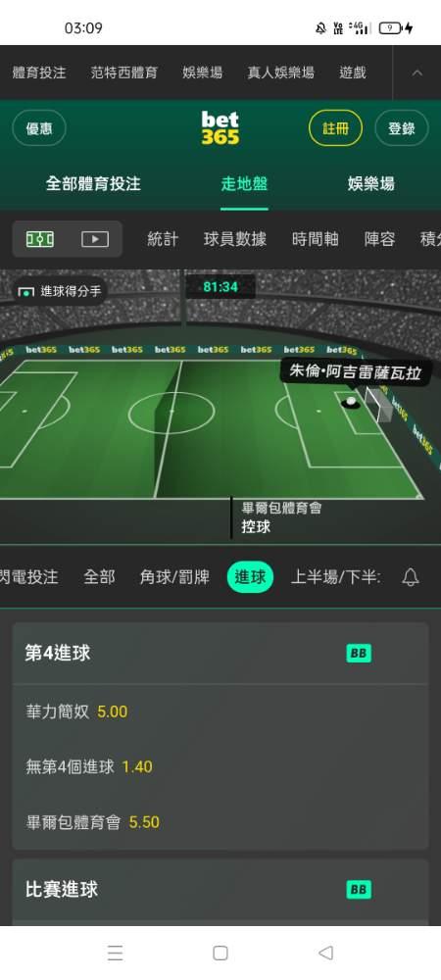Switch to the football pitch view icon

[x=40, y=239]
